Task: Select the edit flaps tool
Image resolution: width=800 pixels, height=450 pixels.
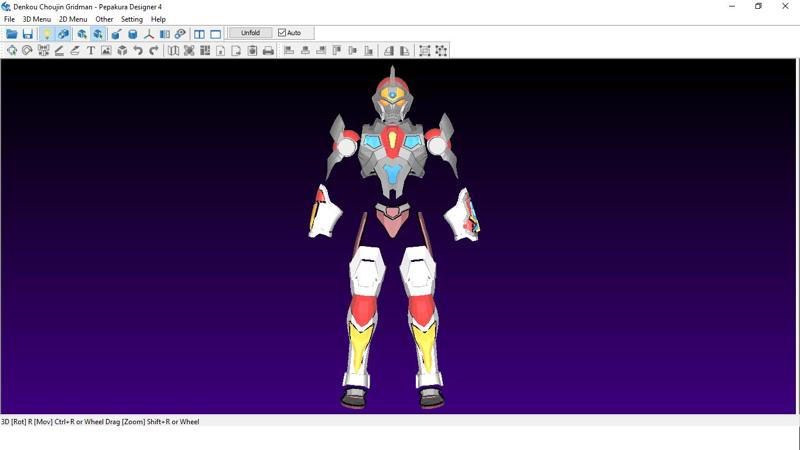Action: [59, 50]
